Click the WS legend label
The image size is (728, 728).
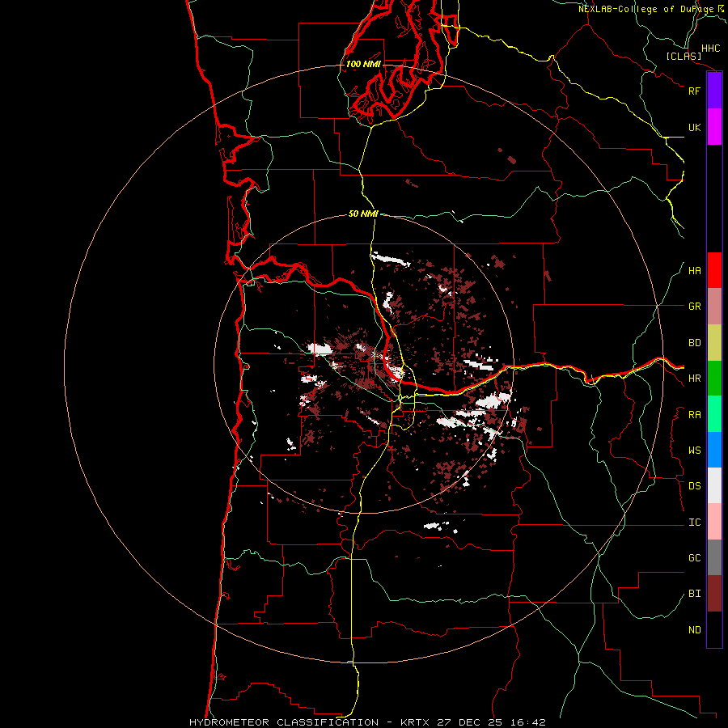coord(694,451)
